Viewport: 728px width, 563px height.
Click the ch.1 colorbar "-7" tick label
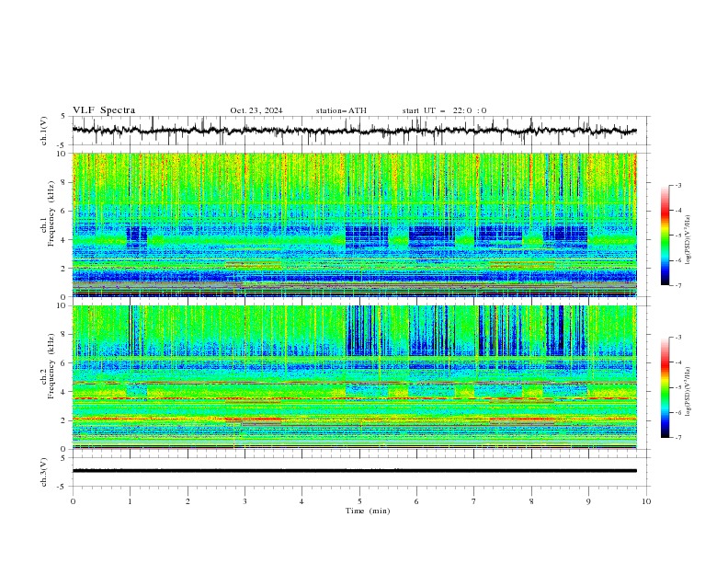(678, 285)
